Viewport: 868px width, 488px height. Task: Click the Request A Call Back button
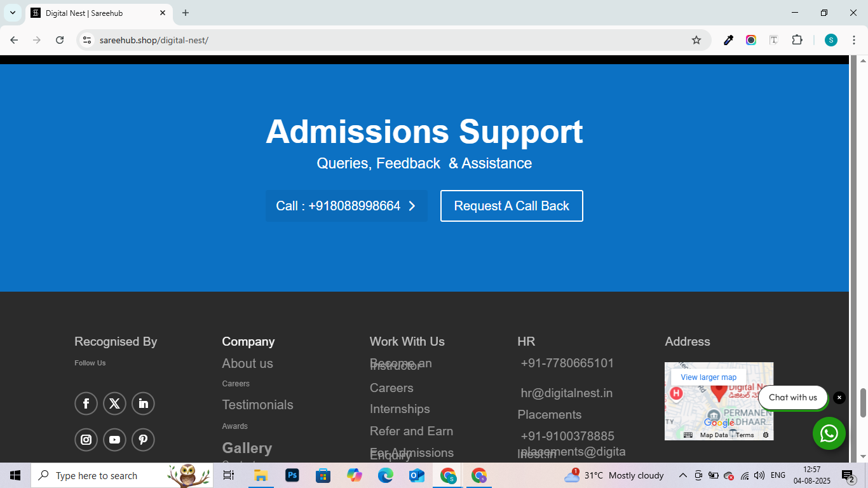tap(512, 206)
